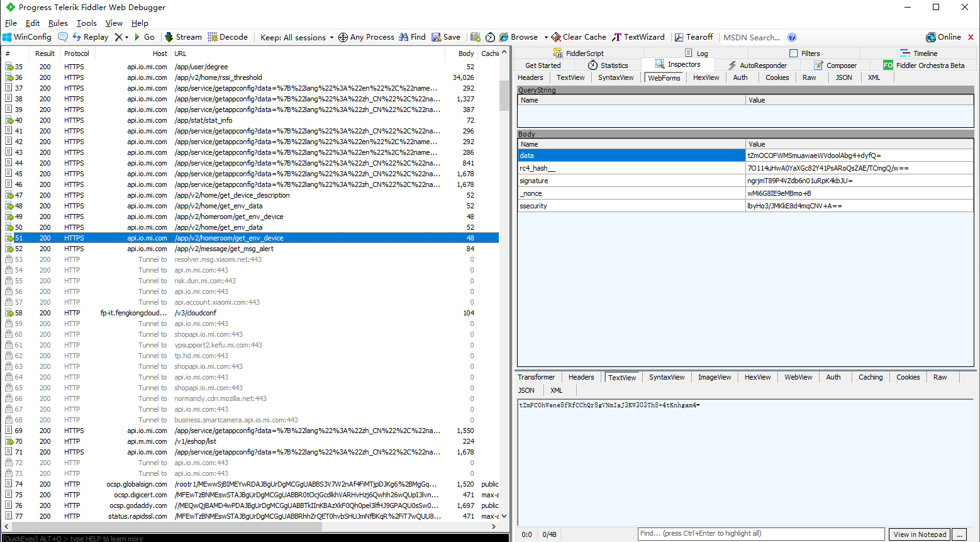Select the request HexView inspector tab
Viewport: 980px width, 542px height.
[706, 77]
